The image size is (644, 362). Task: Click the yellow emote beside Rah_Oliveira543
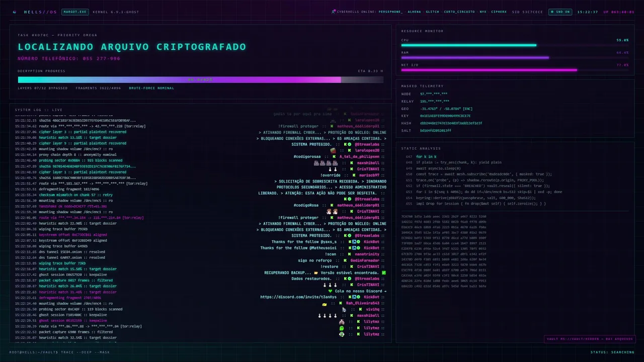point(325,304)
